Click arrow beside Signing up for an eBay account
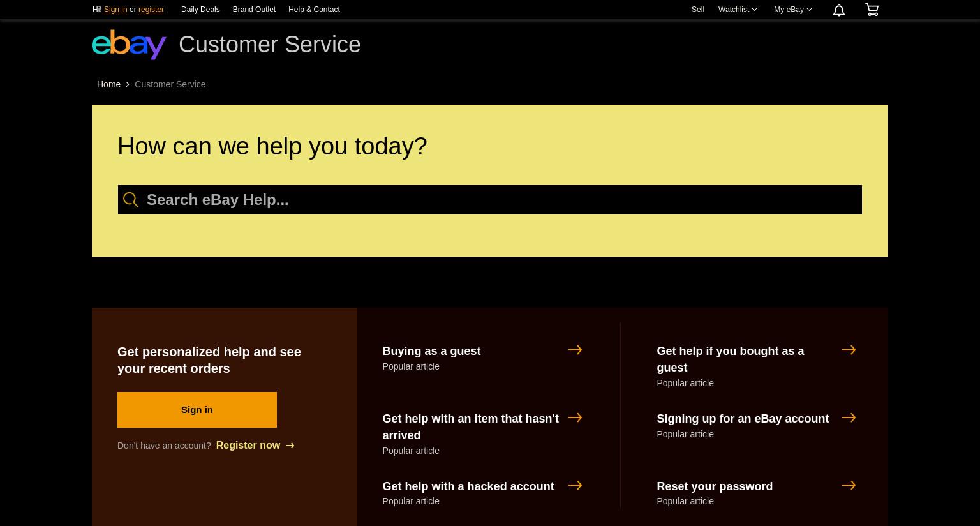980x526 pixels. point(849,417)
